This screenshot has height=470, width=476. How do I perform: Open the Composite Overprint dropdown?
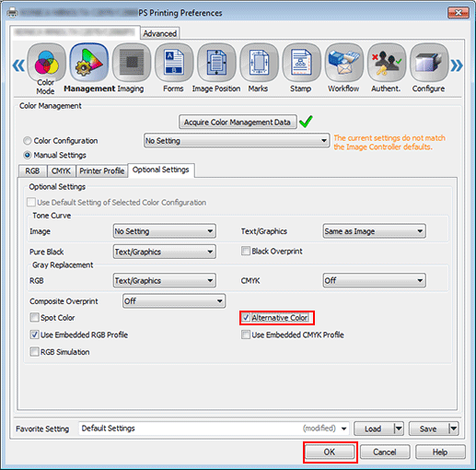pyautogui.click(x=174, y=301)
